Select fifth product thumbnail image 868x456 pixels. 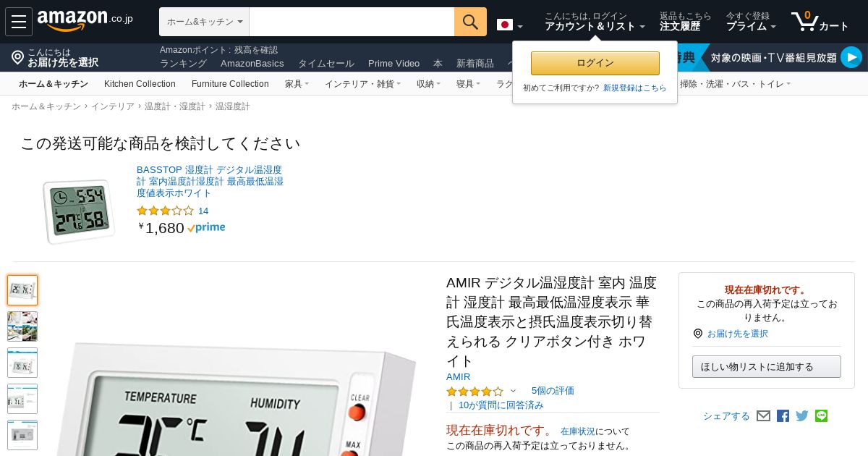pyautogui.click(x=22, y=435)
